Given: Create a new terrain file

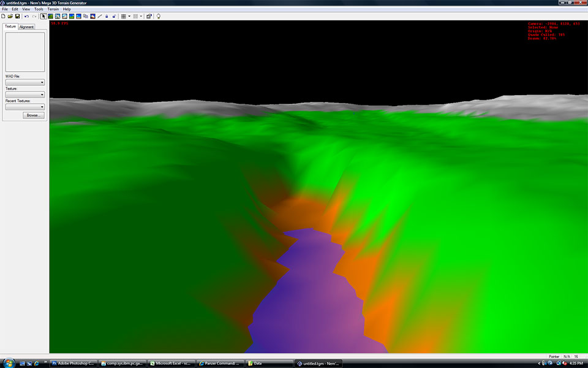Looking at the screenshot, I should click(x=4, y=16).
